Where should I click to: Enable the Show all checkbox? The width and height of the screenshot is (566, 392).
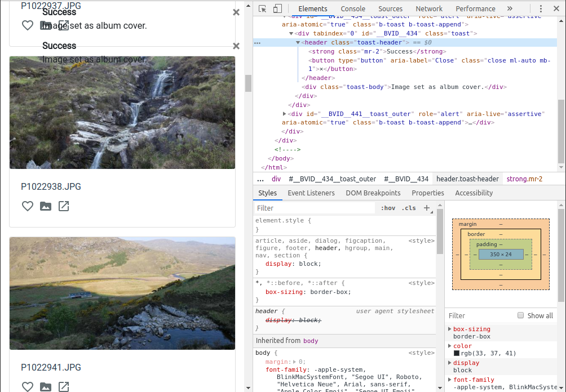[520, 315]
